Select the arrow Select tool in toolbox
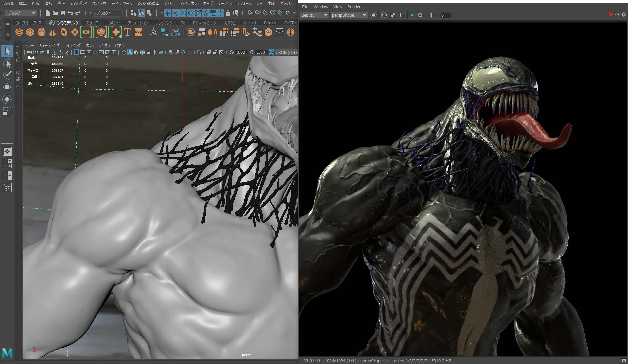628x364 pixels. (x=7, y=51)
